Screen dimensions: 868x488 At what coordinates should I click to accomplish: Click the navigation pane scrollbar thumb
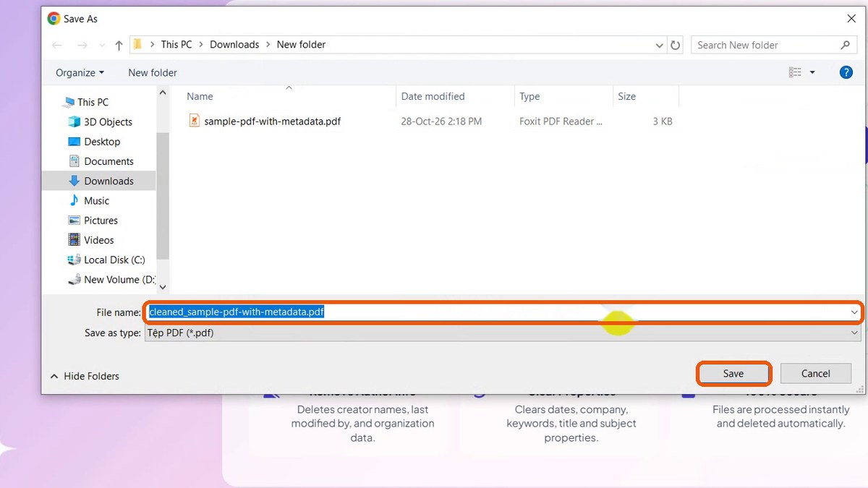(163, 195)
